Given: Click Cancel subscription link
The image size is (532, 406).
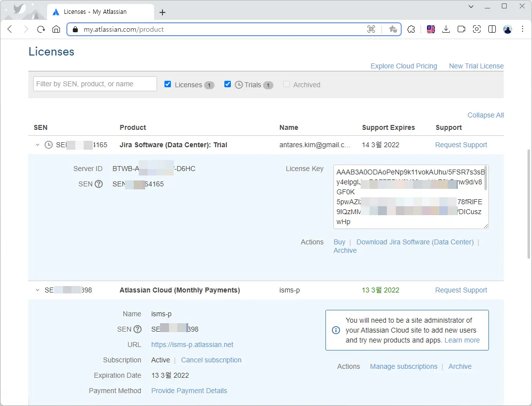Looking at the screenshot, I should 211,360.
